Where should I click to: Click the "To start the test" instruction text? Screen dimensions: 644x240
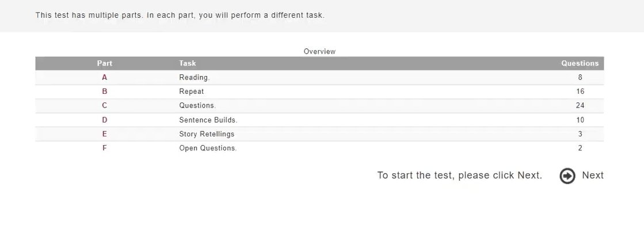(459, 176)
